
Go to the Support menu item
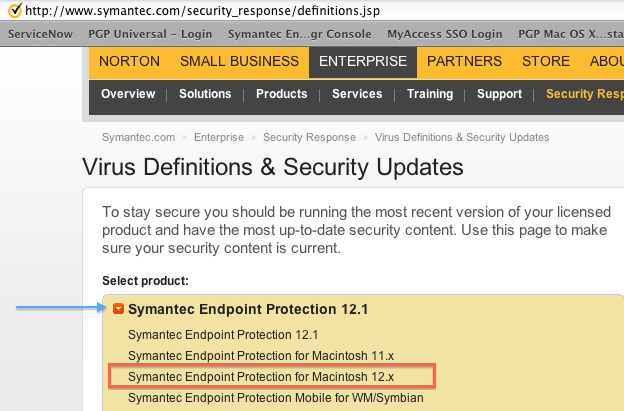(499, 94)
